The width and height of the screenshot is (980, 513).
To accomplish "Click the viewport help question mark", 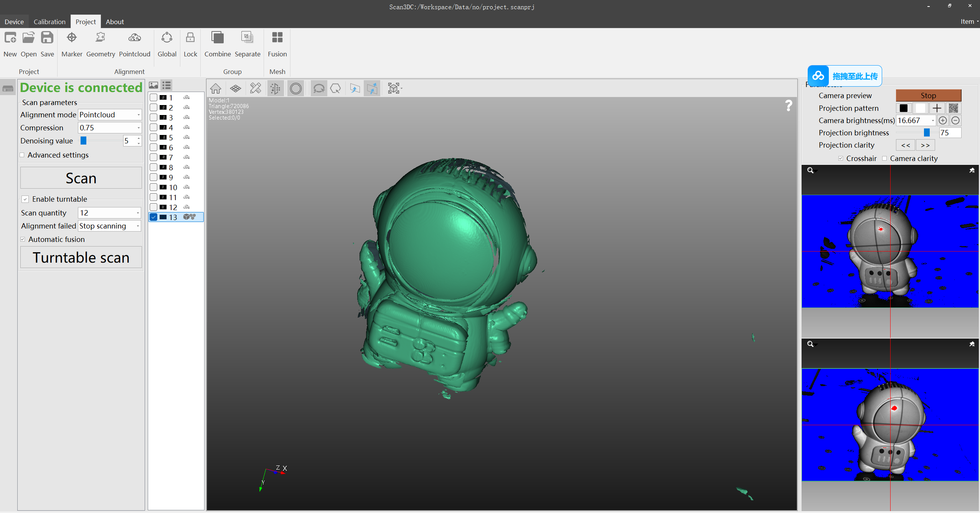I will pyautogui.click(x=789, y=105).
